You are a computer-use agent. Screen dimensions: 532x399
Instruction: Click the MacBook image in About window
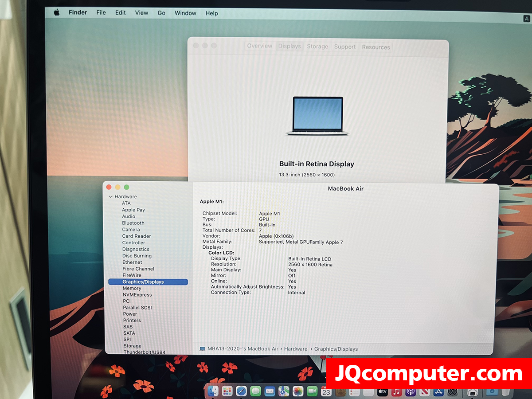point(317,116)
